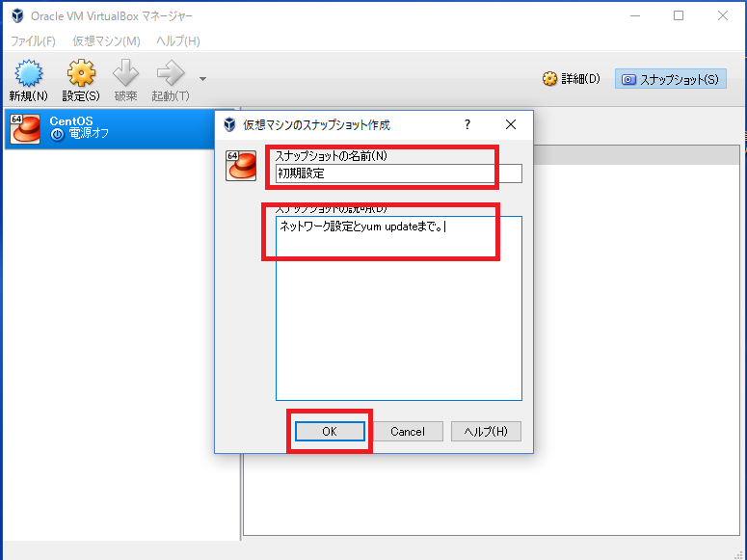
Task: Click the 新規(N) new machine icon
Action: point(29,73)
